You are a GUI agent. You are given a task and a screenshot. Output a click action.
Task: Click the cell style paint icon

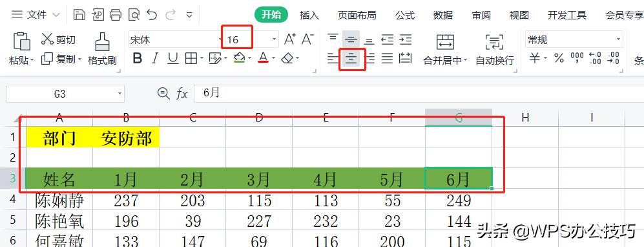[215, 58]
